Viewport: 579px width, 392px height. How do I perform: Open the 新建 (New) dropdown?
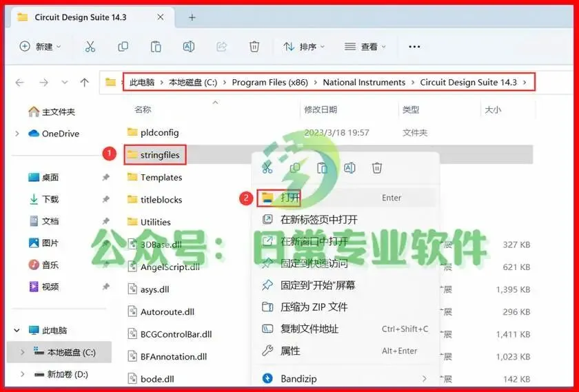(40, 47)
